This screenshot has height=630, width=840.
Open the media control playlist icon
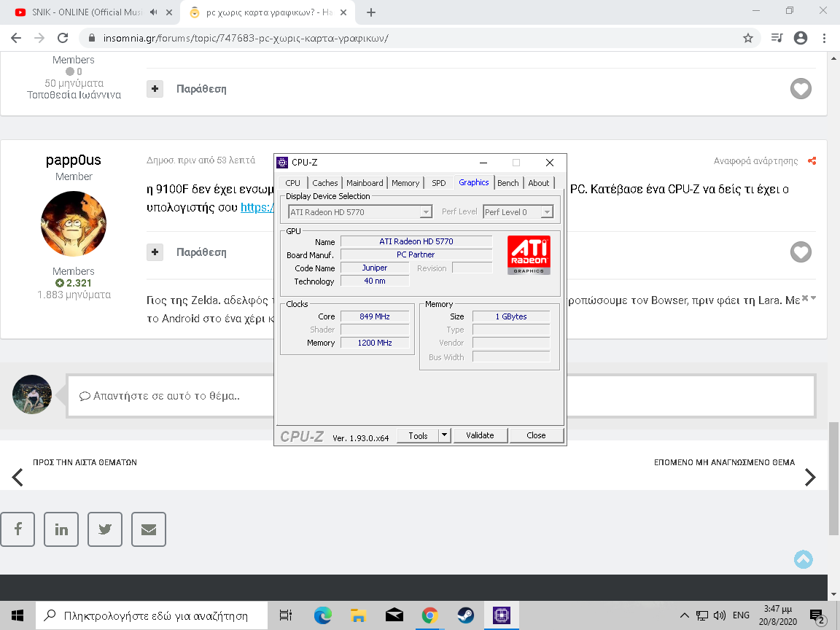pos(777,38)
